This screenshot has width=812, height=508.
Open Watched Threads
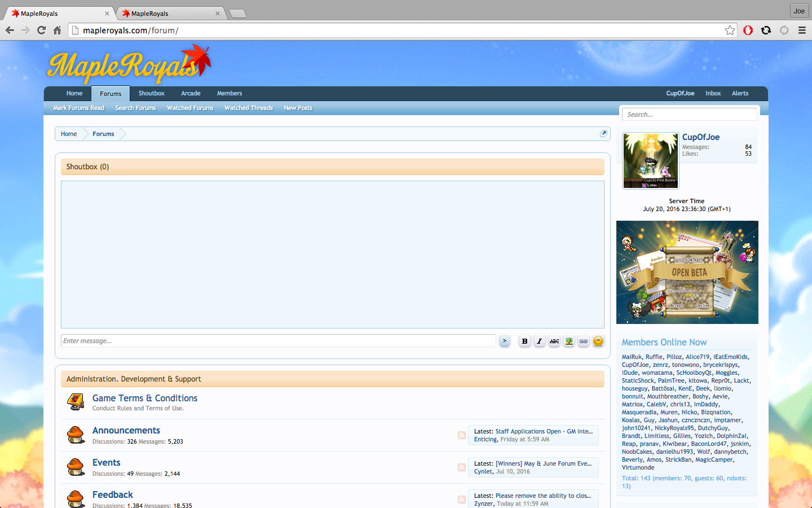249,108
